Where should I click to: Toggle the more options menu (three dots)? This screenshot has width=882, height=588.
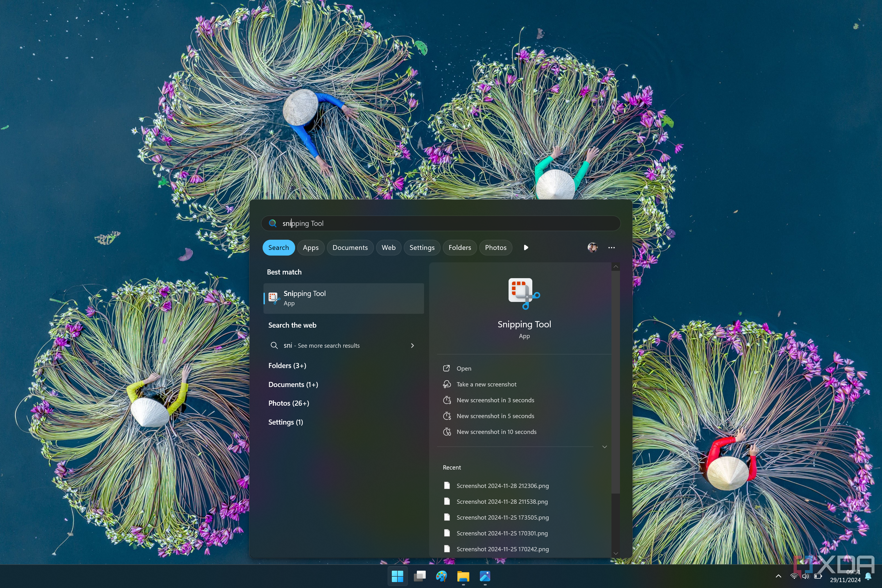click(x=611, y=247)
